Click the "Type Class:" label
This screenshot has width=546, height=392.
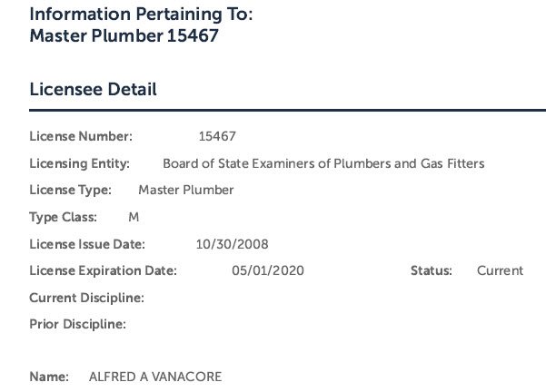pos(65,218)
